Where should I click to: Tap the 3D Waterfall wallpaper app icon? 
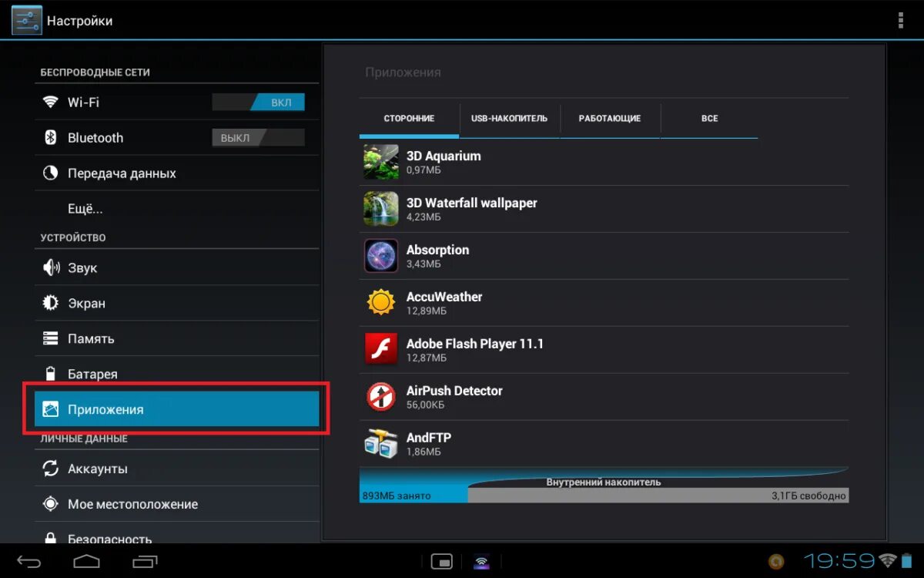point(381,209)
